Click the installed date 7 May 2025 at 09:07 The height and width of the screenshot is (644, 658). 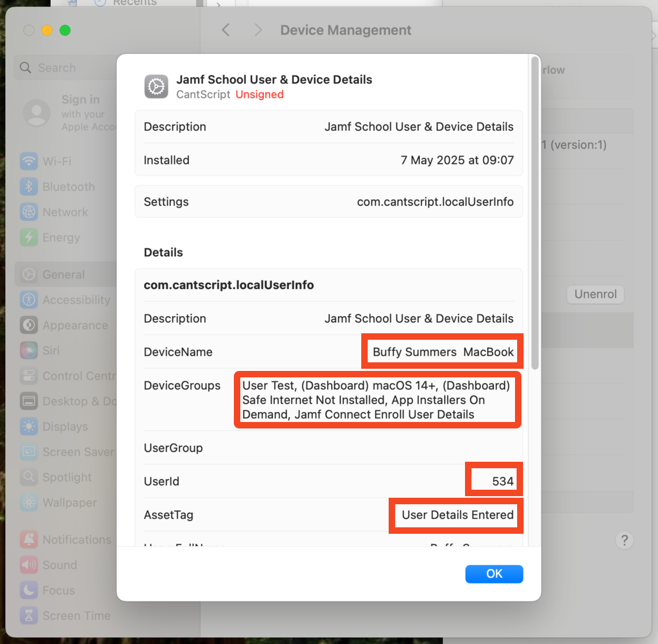(x=457, y=160)
